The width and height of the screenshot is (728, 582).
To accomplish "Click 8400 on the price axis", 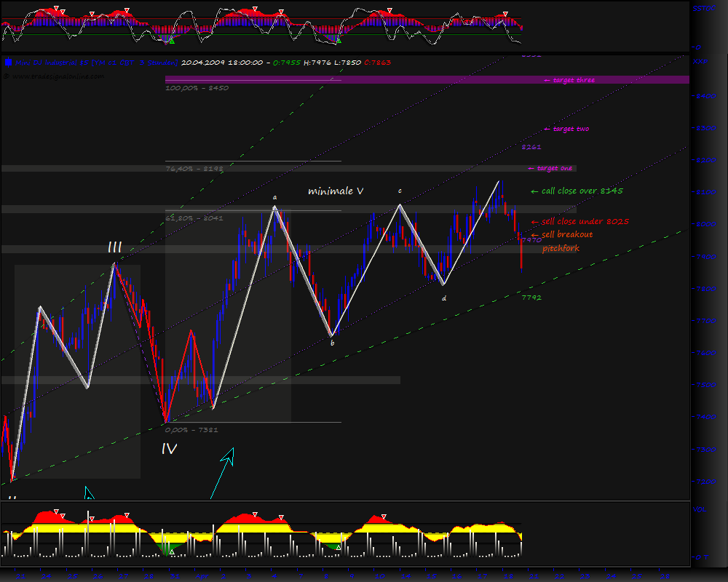I will point(705,95).
